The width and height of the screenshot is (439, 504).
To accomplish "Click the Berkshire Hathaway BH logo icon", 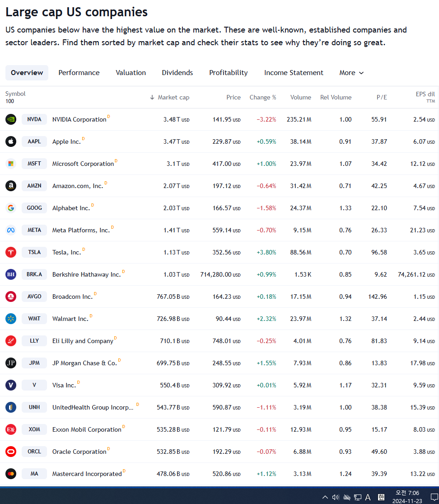I will click(11, 274).
